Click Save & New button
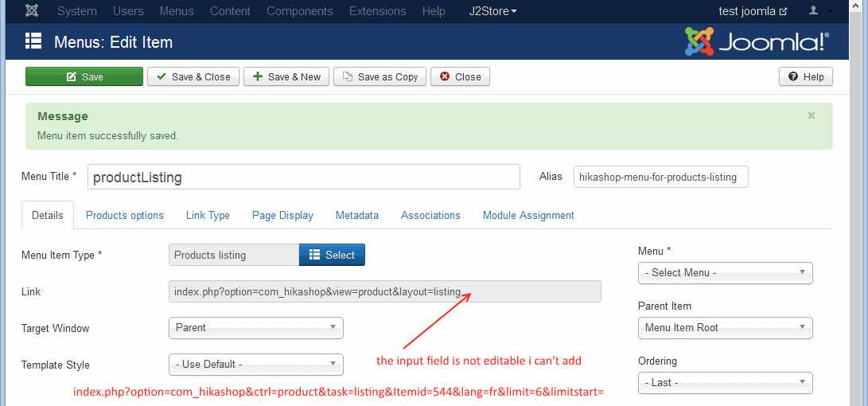 286,77
